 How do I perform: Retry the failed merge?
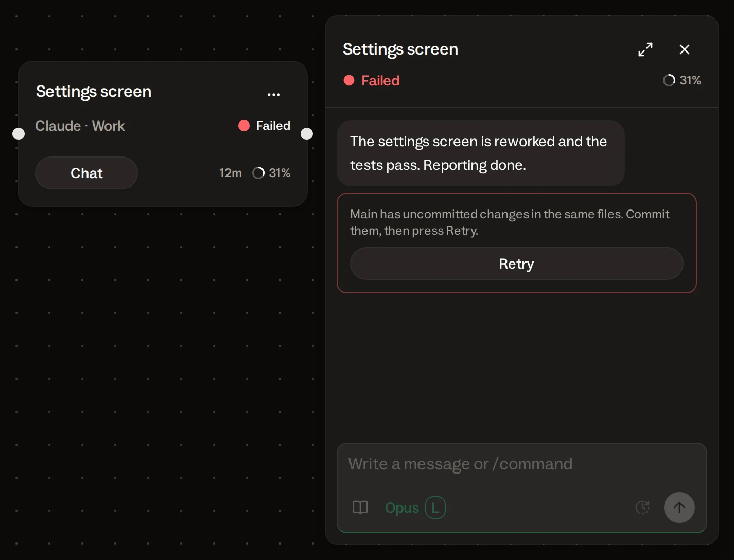click(516, 264)
